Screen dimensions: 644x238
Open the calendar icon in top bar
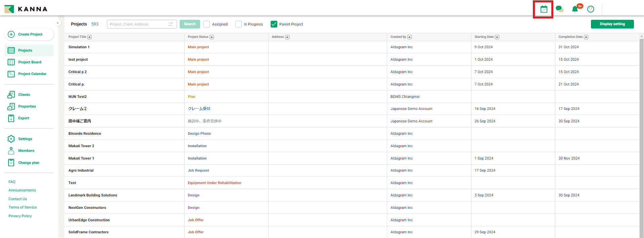coord(544,9)
